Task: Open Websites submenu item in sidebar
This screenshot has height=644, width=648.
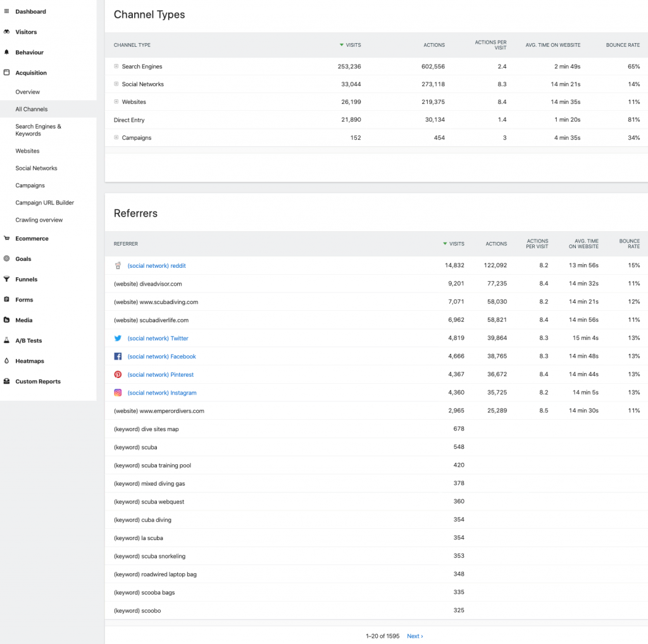Action: 27,151
